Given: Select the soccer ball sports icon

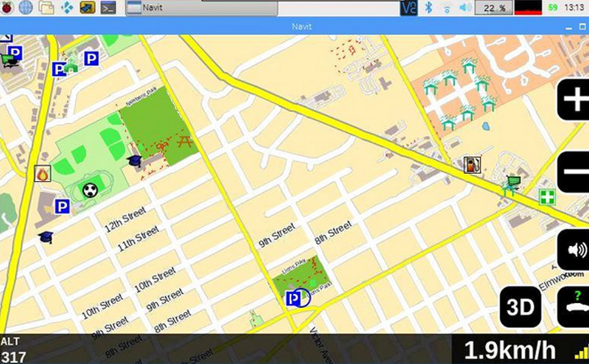Looking at the screenshot, I should click(90, 190).
